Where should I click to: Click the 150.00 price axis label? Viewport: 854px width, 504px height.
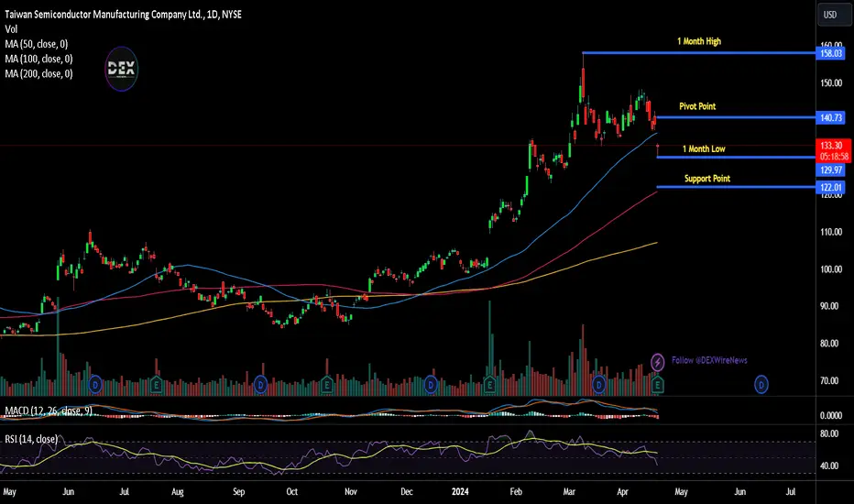pos(831,82)
